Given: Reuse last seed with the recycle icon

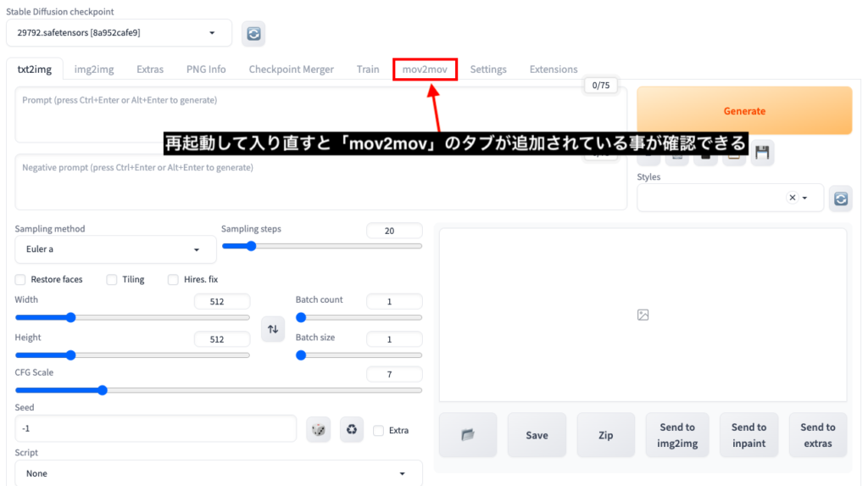Looking at the screenshot, I should tap(352, 429).
